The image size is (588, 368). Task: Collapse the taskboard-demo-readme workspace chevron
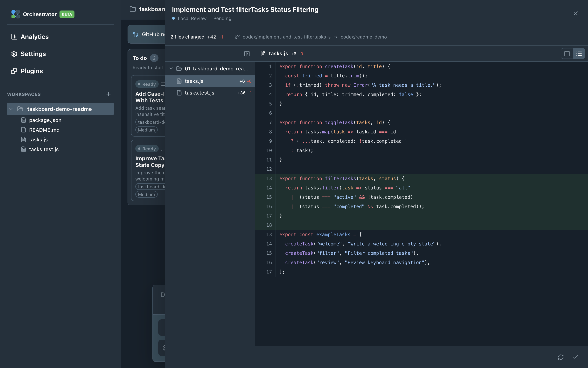(x=11, y=109)
